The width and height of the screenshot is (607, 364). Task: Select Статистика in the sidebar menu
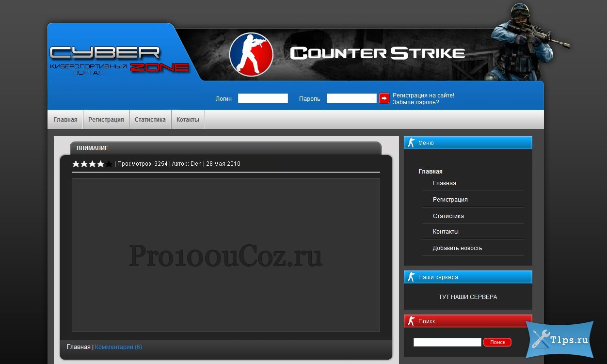pyautogui.click(x=448, y=216)
